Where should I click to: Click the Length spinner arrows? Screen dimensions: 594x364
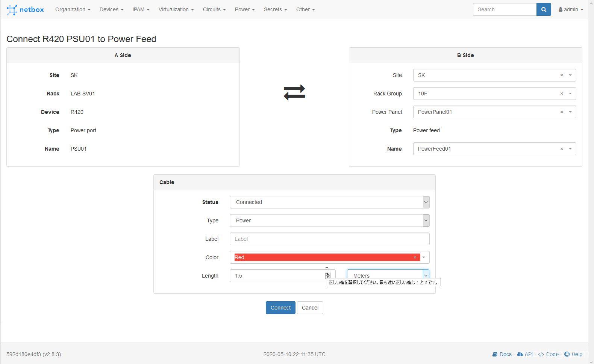coord(328,276)
